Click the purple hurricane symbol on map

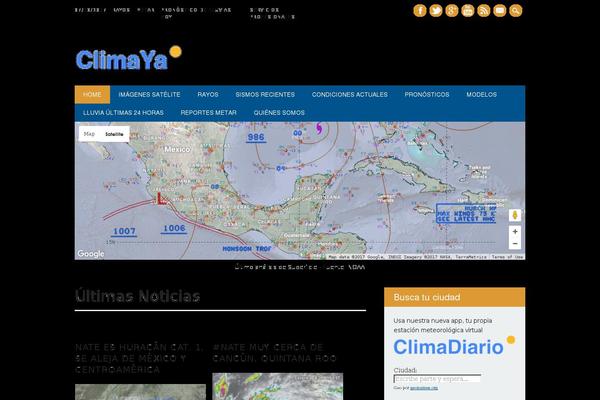point(319,128)
